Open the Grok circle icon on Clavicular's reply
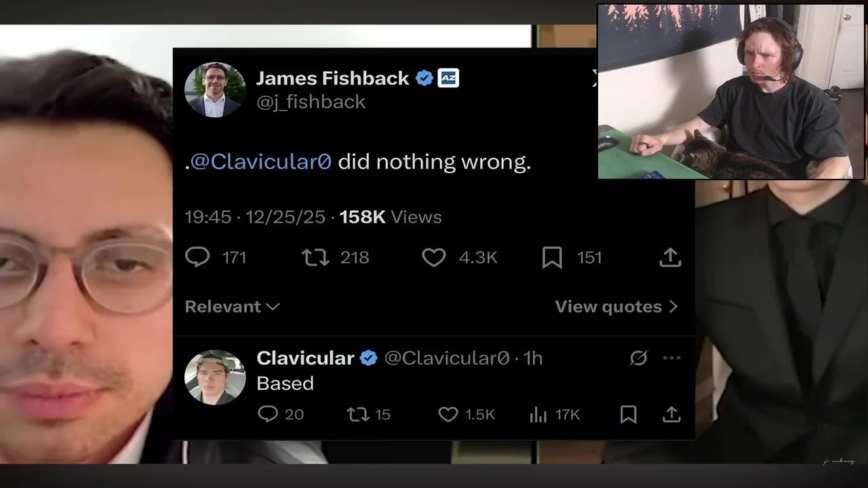Screen dimensions: 868x488 (638, 358)
